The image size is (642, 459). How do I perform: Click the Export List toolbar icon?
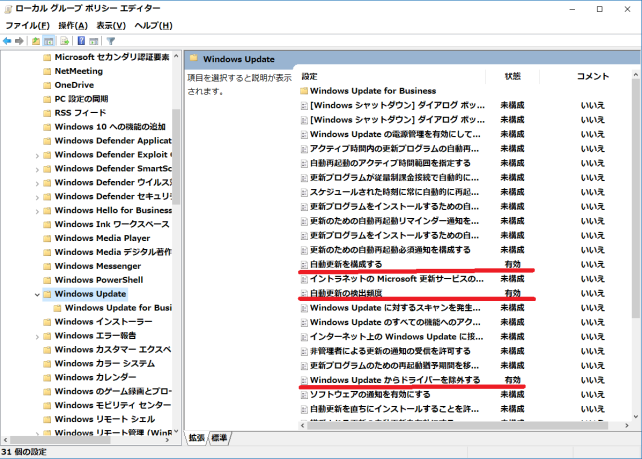pyautogui.click(x=64, y=41)
